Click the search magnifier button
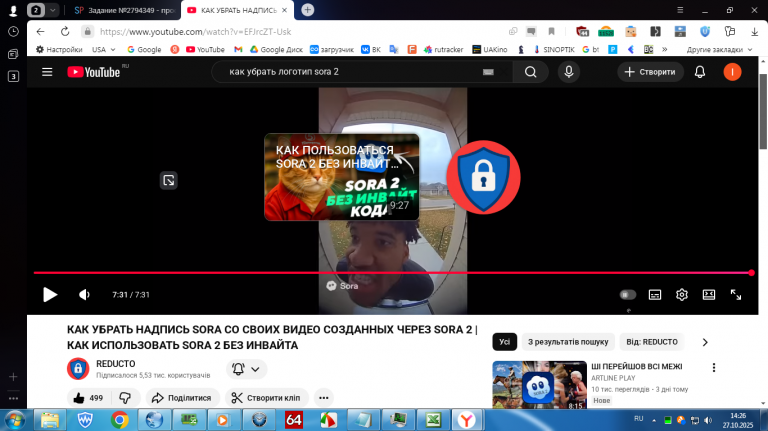 tap(530, 72)
